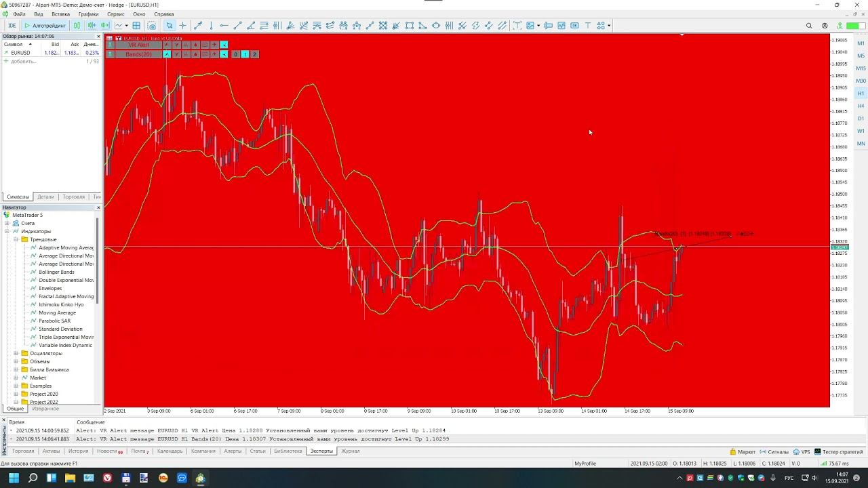Image resolution: width=868 pixels, height=488 pixels.
Task: Toggle the cyan speaker icon on VR Alert row
Action: tap(224, 45)
